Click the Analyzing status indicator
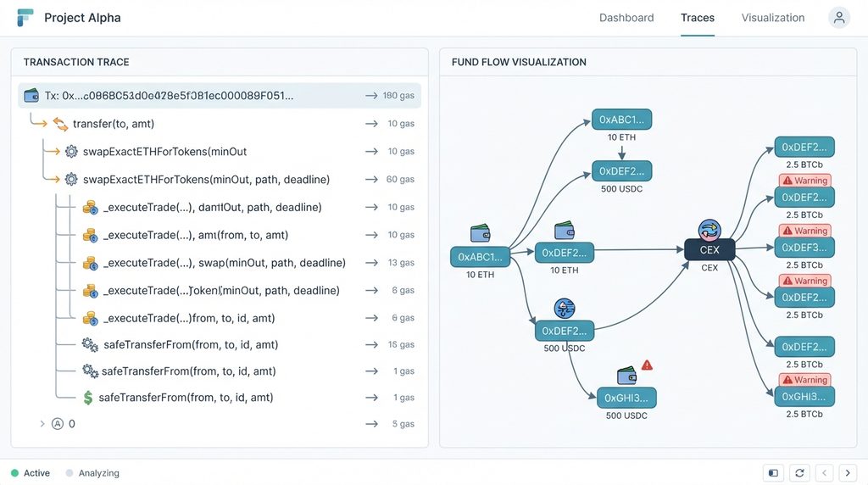 click(92, 473)
